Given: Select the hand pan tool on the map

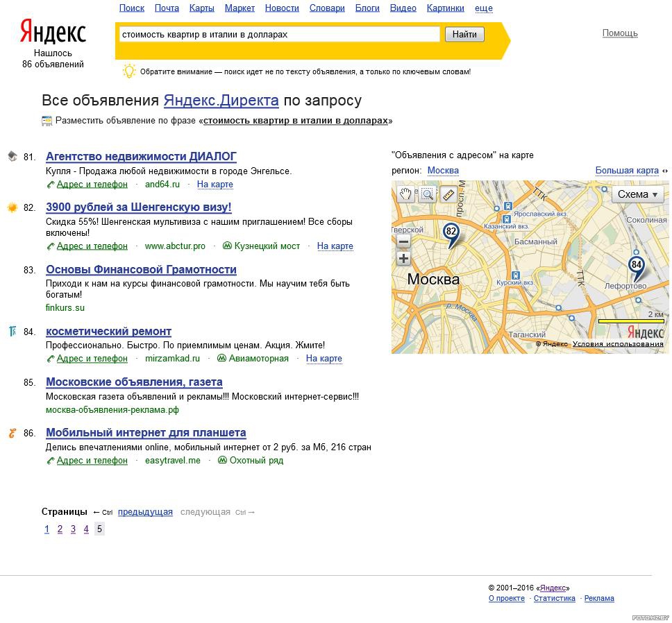Looking at the screenshot, I should (x=405, y=195).
